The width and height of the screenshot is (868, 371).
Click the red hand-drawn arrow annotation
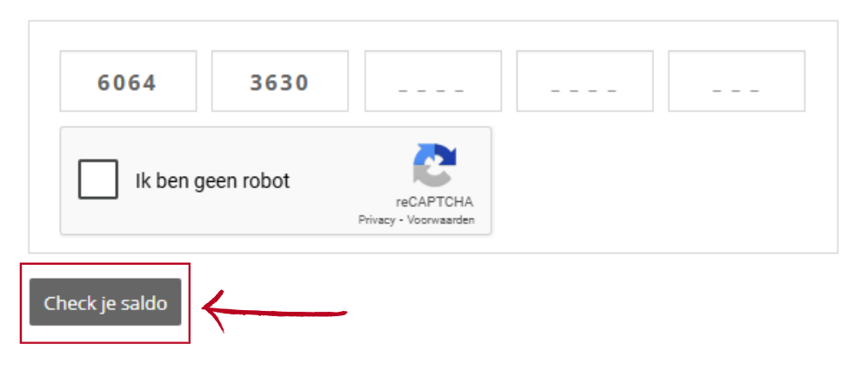[x=274, y=311]
